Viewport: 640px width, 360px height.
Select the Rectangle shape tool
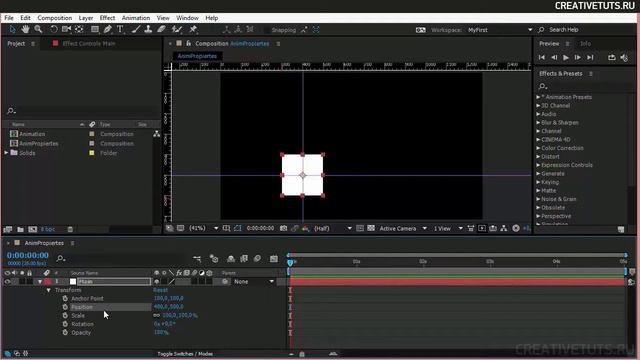click(x=95, y=29)
